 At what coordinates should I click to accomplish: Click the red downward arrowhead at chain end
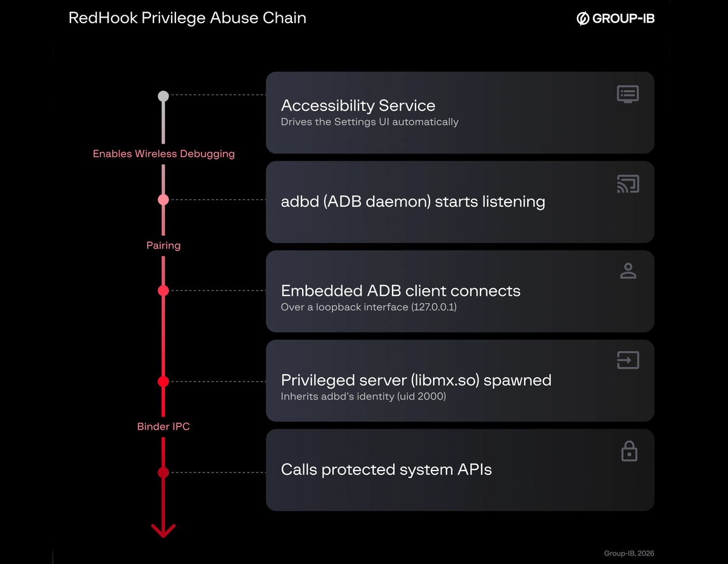click(163, 531)
